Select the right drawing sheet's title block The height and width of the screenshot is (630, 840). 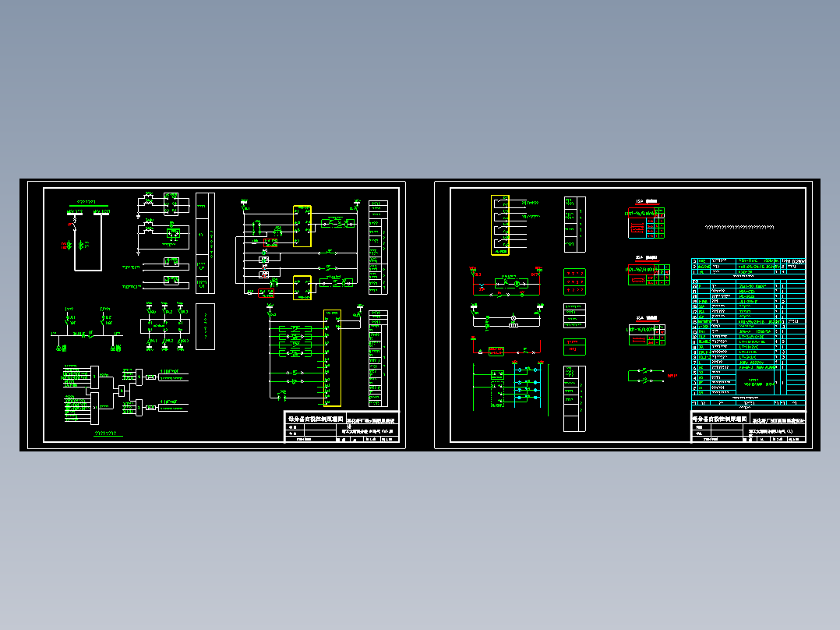748,426
